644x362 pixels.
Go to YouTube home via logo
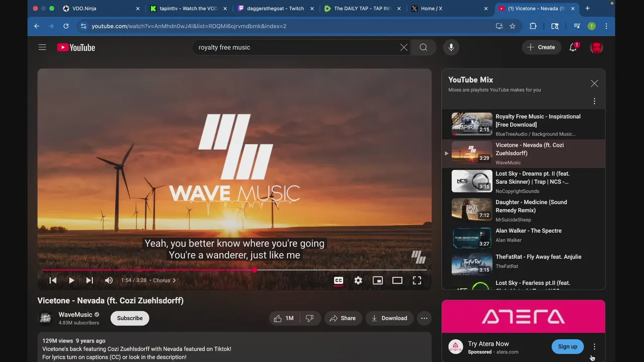tap(76, 47)
